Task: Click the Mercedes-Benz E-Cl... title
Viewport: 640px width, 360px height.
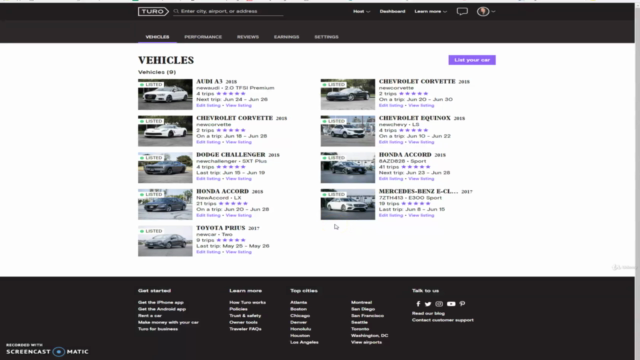Action: coord(418,191)
